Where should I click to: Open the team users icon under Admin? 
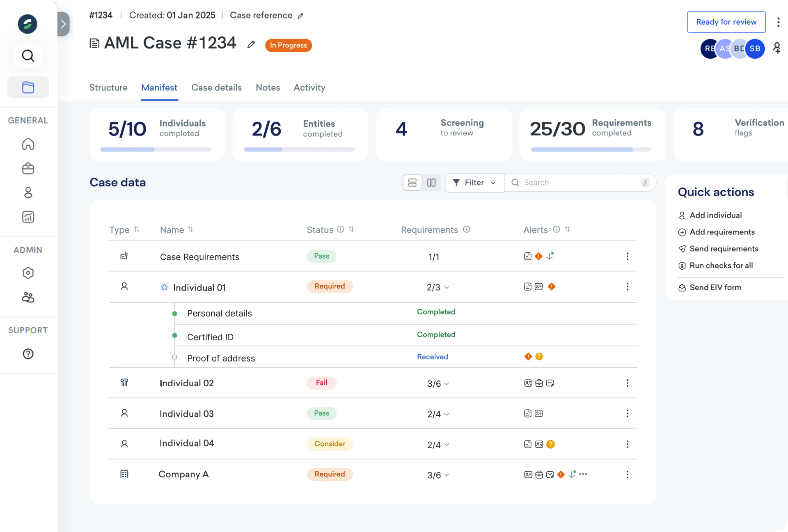tap(28, 297)
